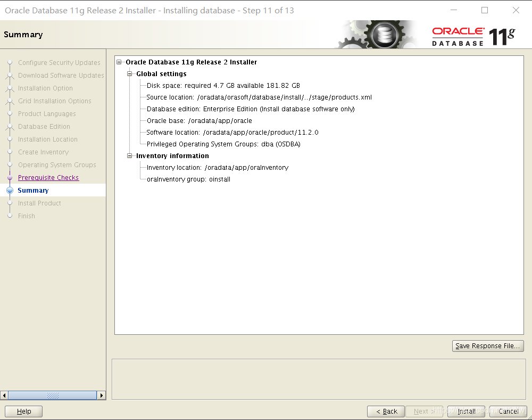
Task: Select the Software location row
Action: click(x=232, y=133)
